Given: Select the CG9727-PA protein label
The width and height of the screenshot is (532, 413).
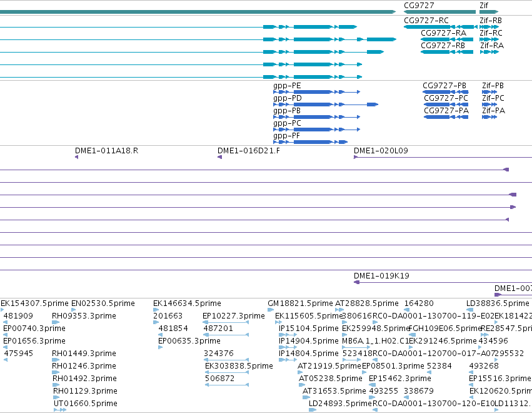Looking at the screenshot, I should (x=446, y=111).
